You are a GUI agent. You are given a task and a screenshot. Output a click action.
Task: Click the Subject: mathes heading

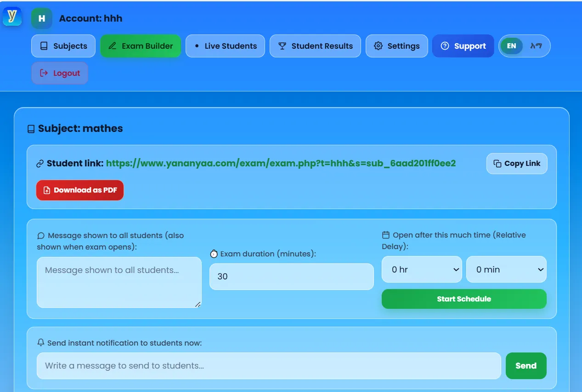[x=80, y=129]
